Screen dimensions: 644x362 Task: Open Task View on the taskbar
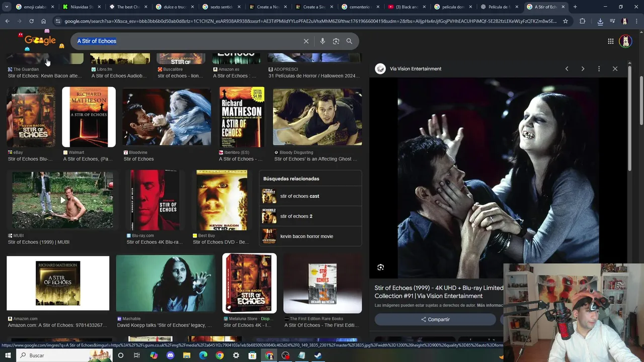point(137,355)
